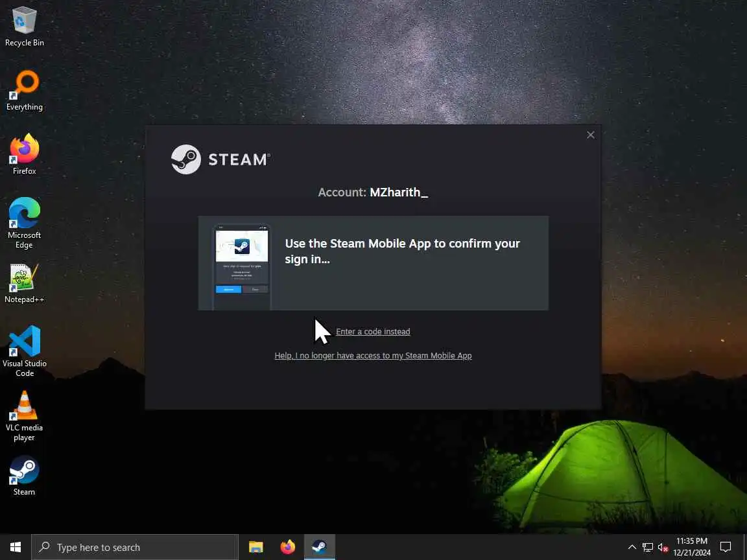Open the network status tray icon
The image size is (747, 560).
tap(647, 547)
